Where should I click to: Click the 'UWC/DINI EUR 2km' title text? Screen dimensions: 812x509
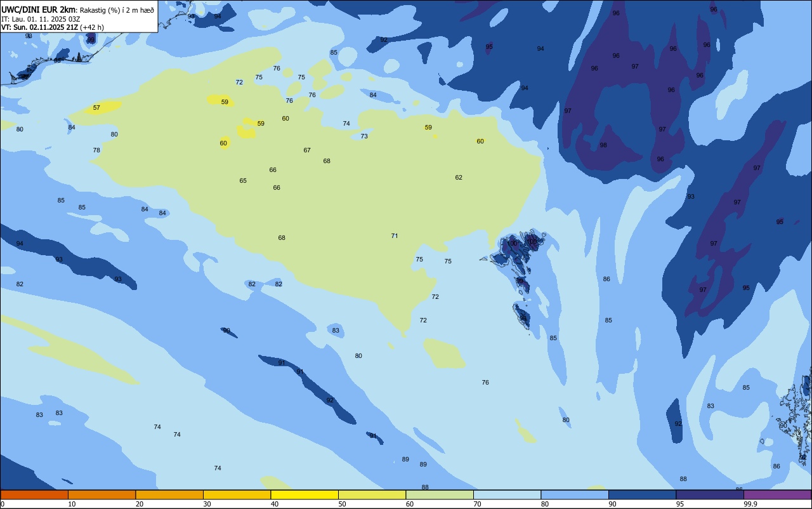click(39, 10)
